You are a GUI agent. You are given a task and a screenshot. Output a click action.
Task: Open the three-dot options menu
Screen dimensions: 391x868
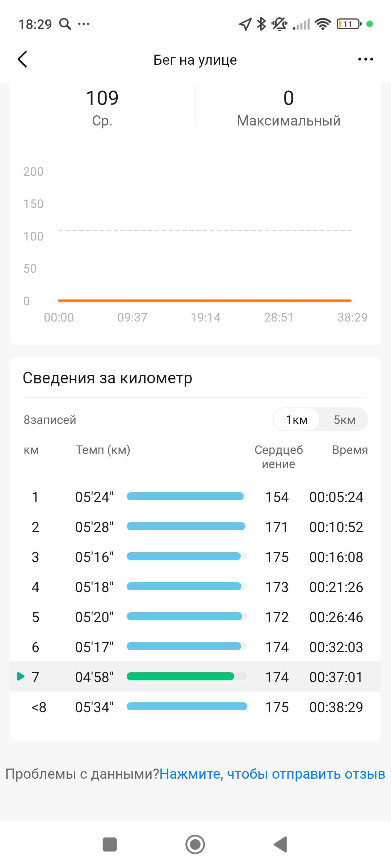click(x=366, y=59)
